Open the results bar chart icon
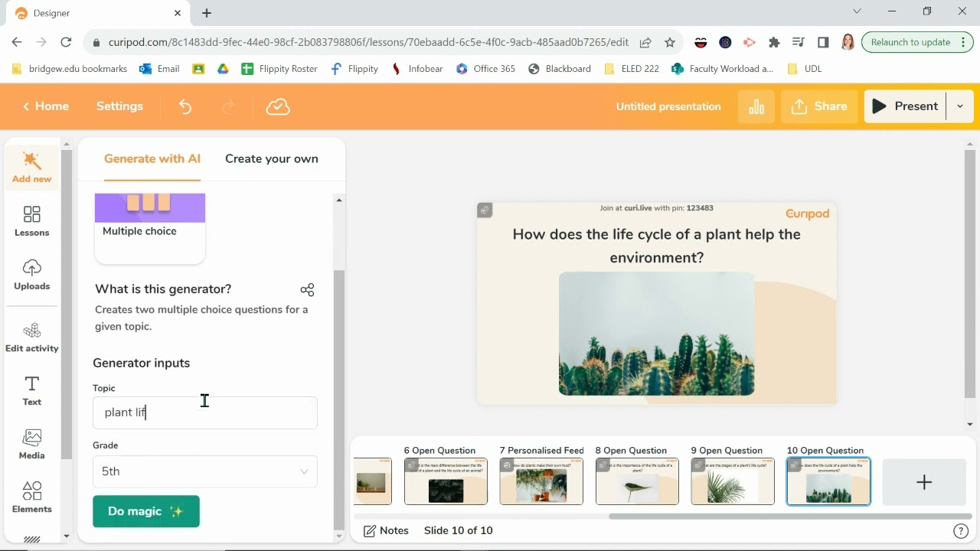 pyautogui.click(x=756, y=106)
